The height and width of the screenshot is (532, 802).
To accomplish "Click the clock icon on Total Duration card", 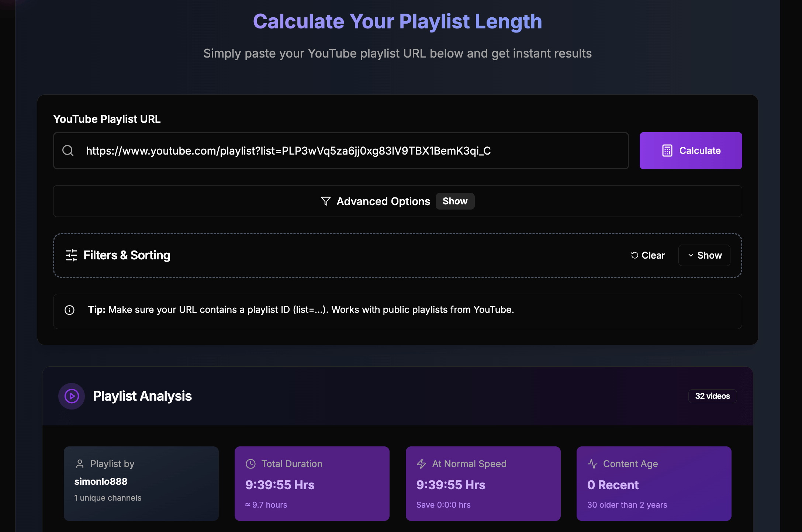I will pyautogui.click(x=250, y=464).
